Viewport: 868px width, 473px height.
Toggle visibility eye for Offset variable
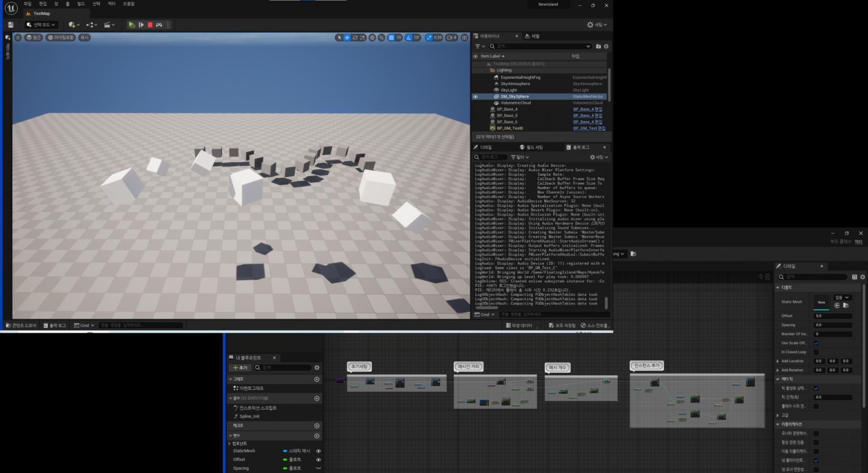(x=318, y=459)
